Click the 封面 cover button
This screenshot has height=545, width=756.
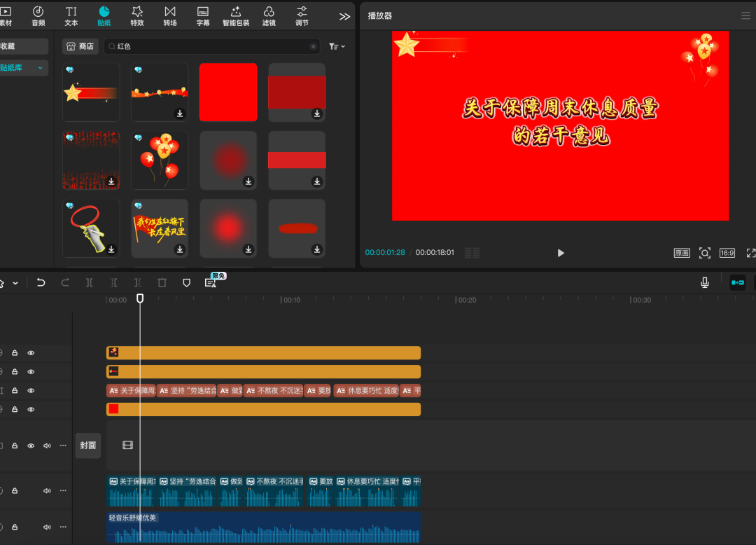pyautogui.click(x=88, y=446)
